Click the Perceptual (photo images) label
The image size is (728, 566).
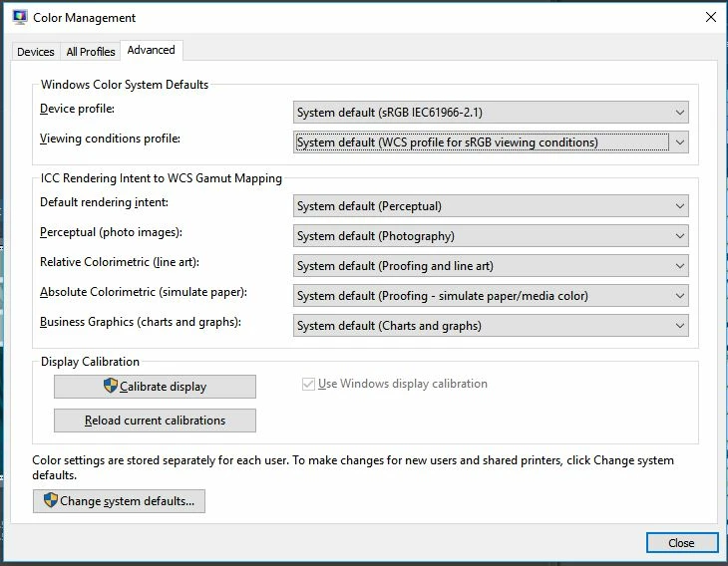(x=111, y=232)
